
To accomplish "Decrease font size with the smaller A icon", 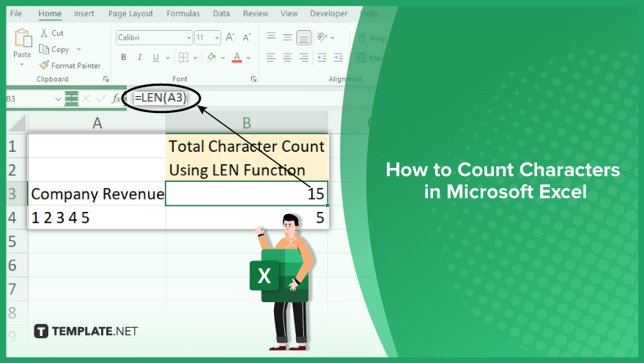I will [x=246, y=37].
